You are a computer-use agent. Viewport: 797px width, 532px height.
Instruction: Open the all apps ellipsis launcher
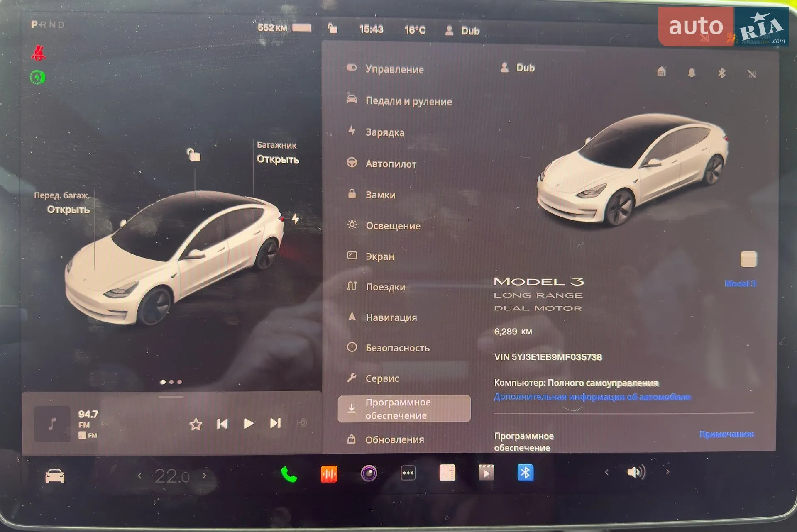408,473
